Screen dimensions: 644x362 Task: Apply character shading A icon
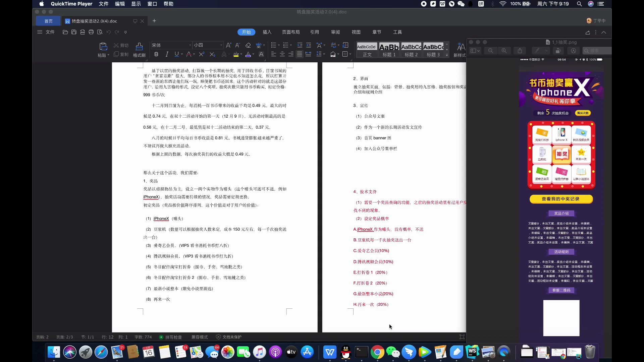[261, 54]
